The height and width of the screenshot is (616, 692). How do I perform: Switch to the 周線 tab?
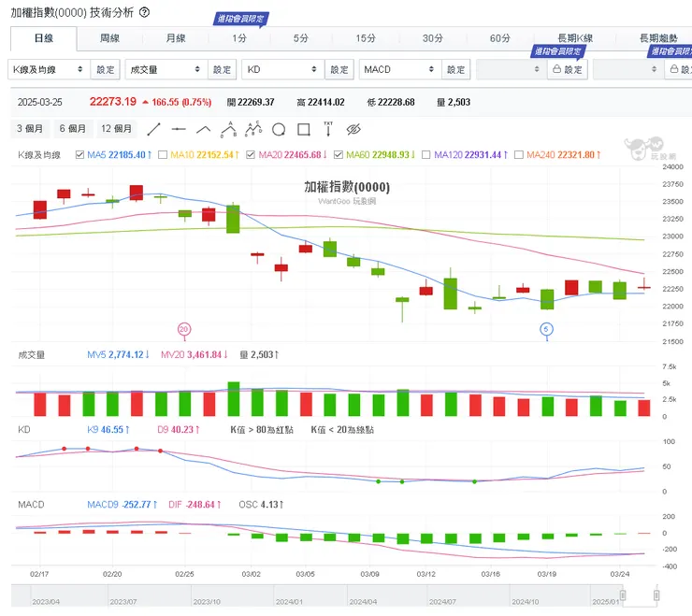pos(109,38)
